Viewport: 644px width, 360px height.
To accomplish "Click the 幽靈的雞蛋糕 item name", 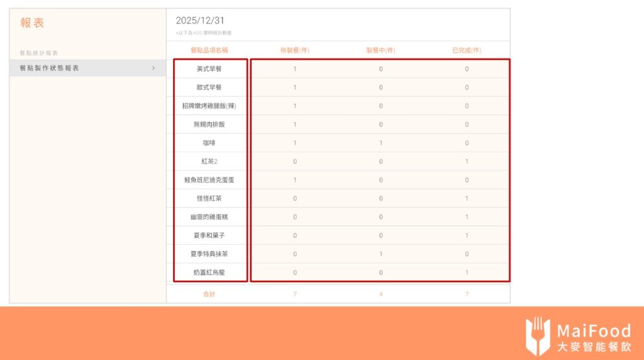I will point(209,217).
